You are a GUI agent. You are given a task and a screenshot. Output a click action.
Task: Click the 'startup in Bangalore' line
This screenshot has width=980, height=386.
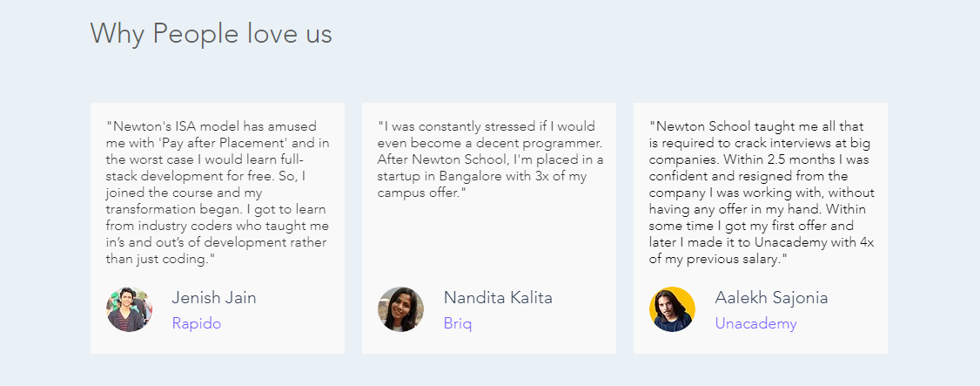[x=482, y=176]
